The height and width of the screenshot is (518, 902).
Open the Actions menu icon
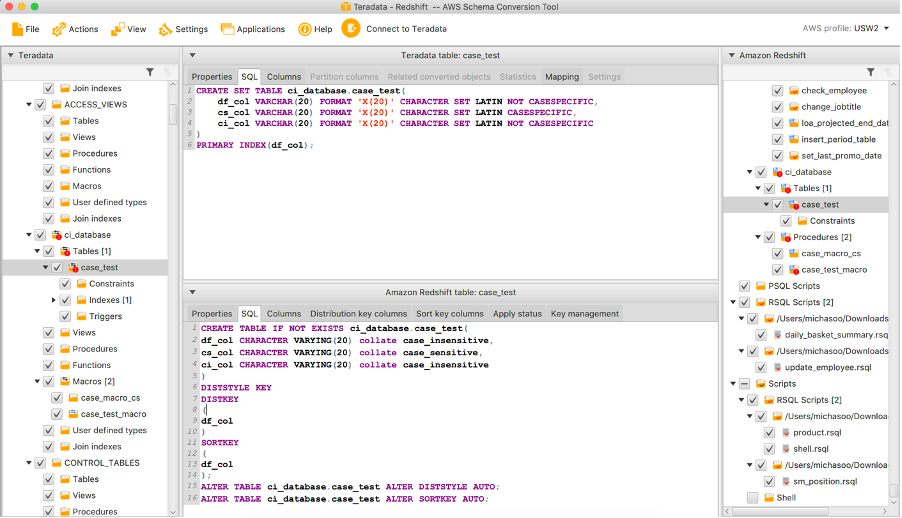(59, 29)
